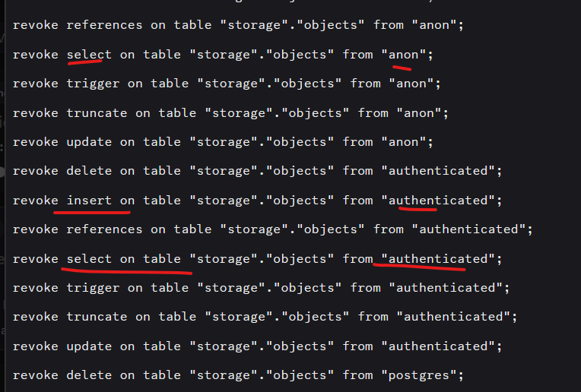
Task: Click "postgres" in the last revoke line
Action: (418, 375)
